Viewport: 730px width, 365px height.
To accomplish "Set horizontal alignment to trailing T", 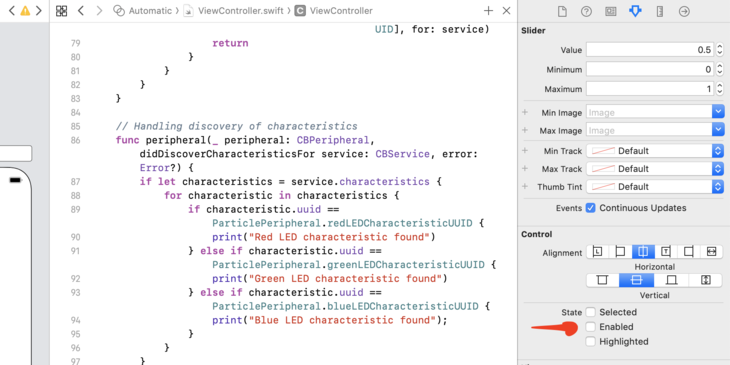I will pyautogui.click(x=666, y=252).
